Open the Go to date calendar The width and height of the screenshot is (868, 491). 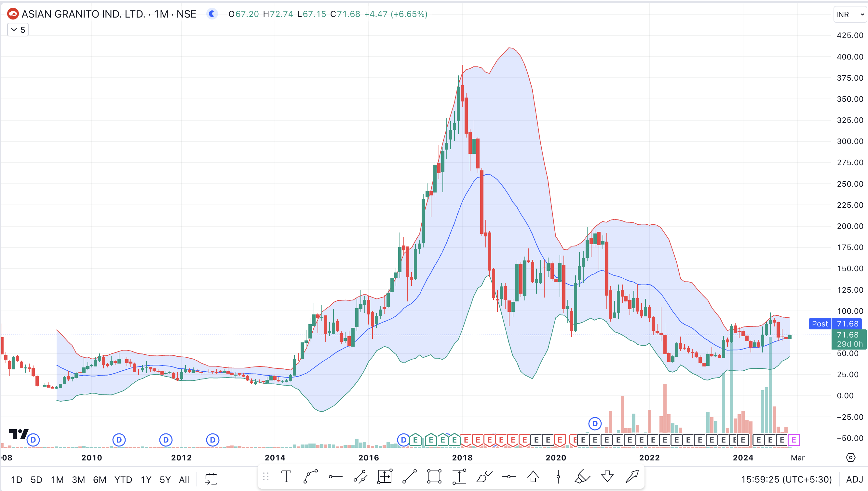pyautogui.click(x=211, y=479)
